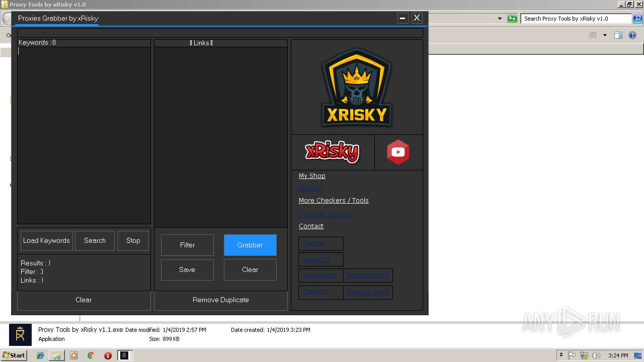Click inside the Keywords text area
This screenshot has width=644, height=362.
point(84,135)
